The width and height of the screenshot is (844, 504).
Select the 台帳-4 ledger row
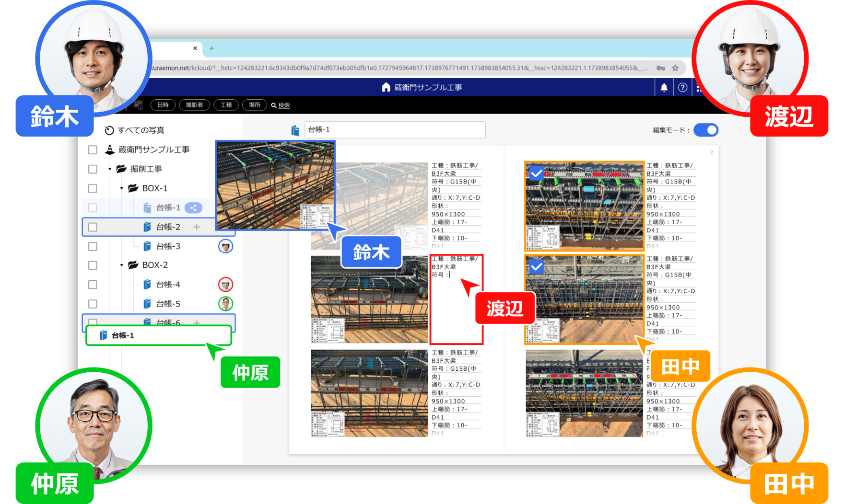[x=158, y=285]
